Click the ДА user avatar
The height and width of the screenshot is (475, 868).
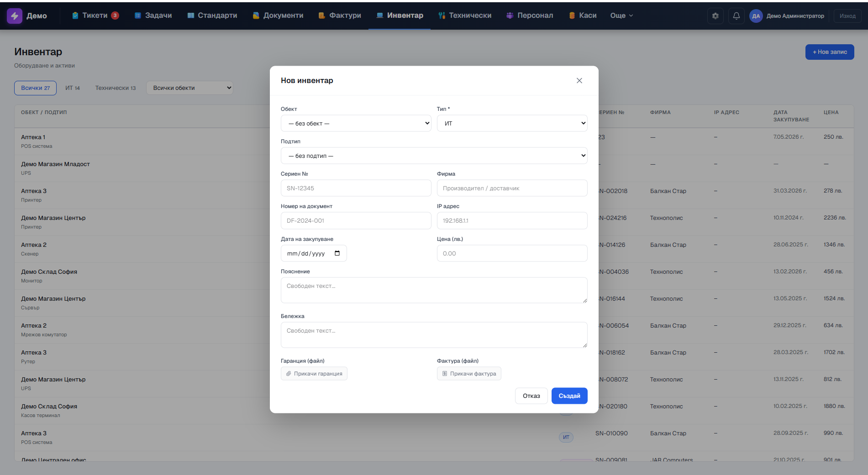coord(756,16)
